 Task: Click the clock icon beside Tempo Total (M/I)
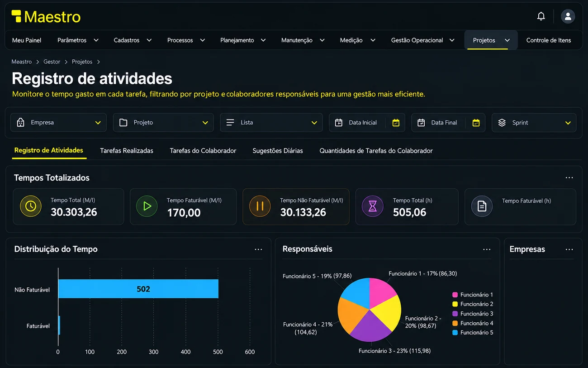point(31,206)
